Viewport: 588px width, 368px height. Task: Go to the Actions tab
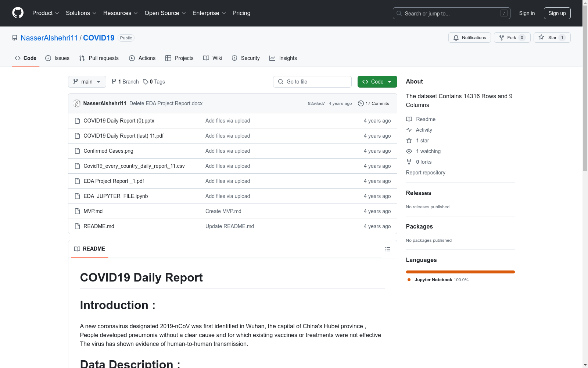point(142,58)
